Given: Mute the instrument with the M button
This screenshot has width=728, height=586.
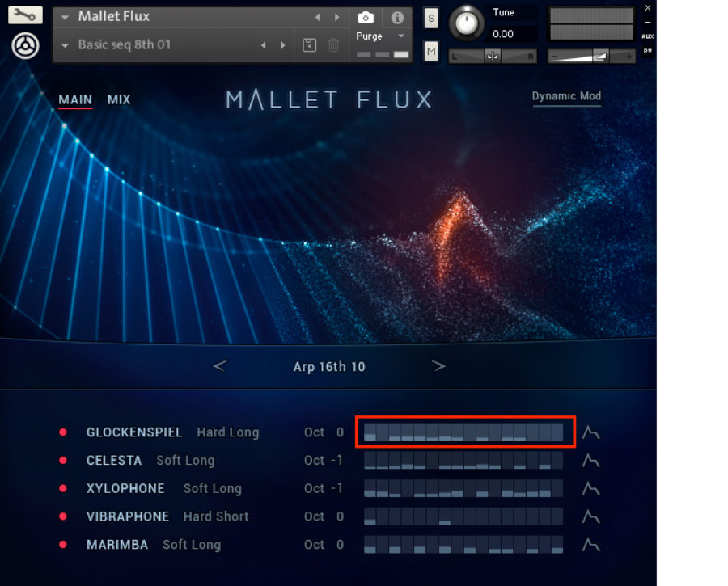Looking at the screenshot, I should (430, 51).
